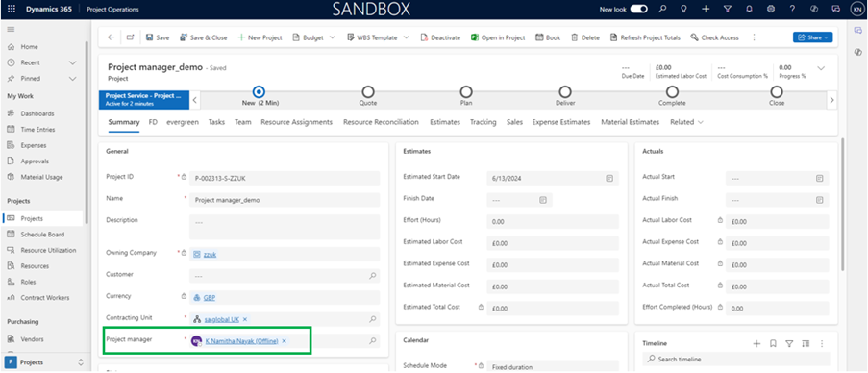The width and height of the screenshot is (868, 373).
Task: Switch to the Team tab
Action: click(242, 122)
